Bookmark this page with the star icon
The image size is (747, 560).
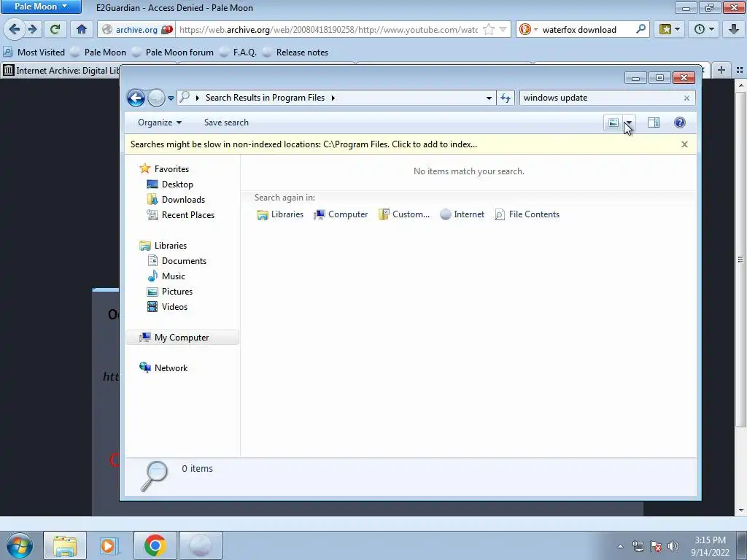[x=488, y=29]
